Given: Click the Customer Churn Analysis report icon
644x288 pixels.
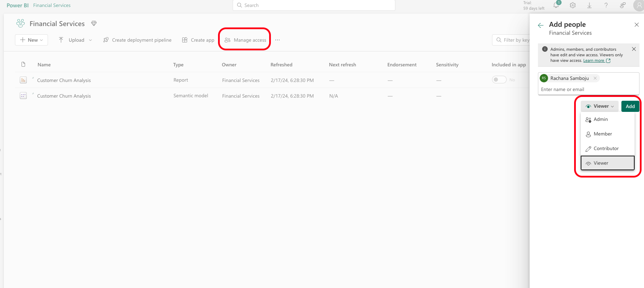Looking at the screenshot, I should pyautogui.click(x=23, y=80).
